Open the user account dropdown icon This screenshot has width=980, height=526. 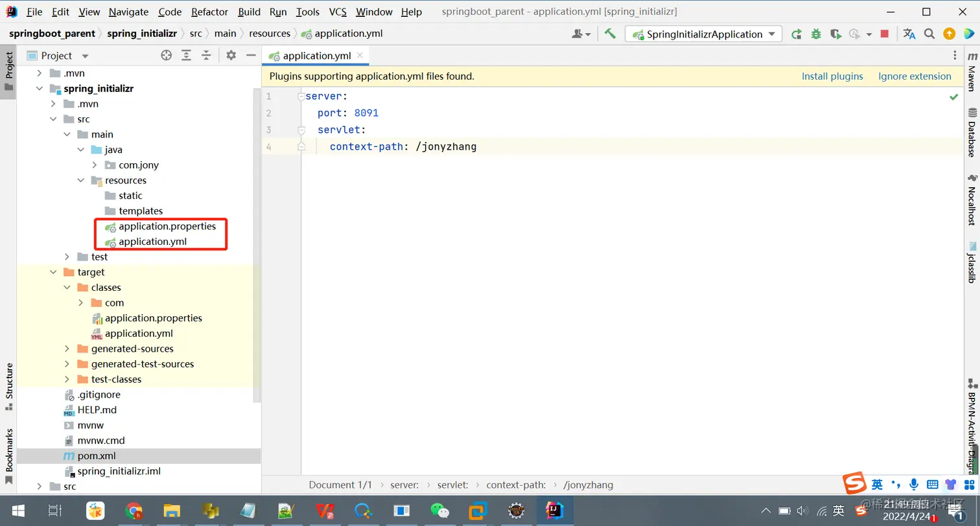coord(581,34)
